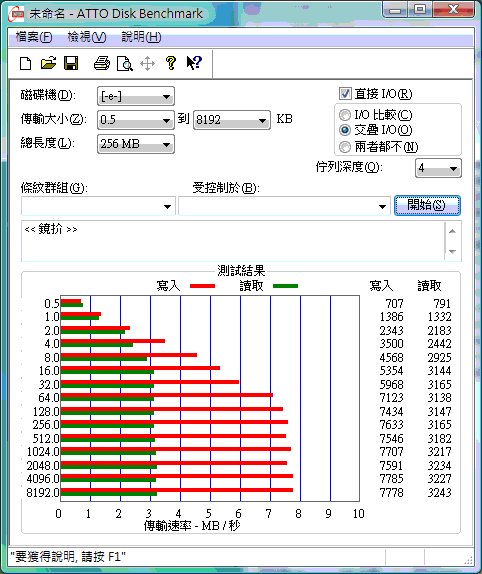Click write value 7785
Viewport: 482px width, 574px height.
391,479
